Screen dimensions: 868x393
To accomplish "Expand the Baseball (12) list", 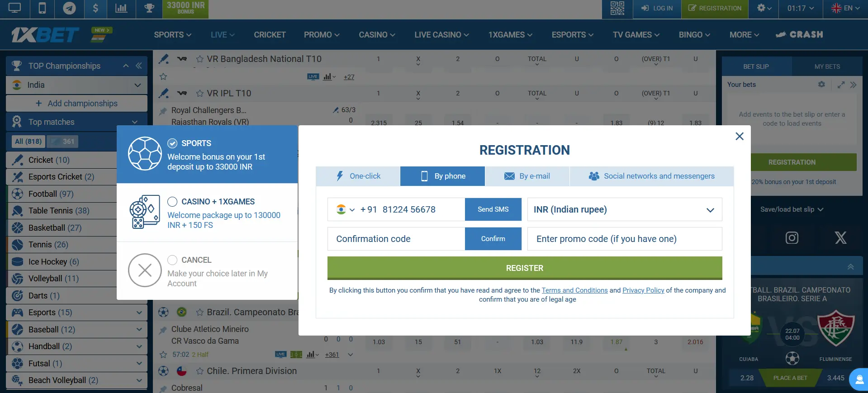I will point(139,330).
